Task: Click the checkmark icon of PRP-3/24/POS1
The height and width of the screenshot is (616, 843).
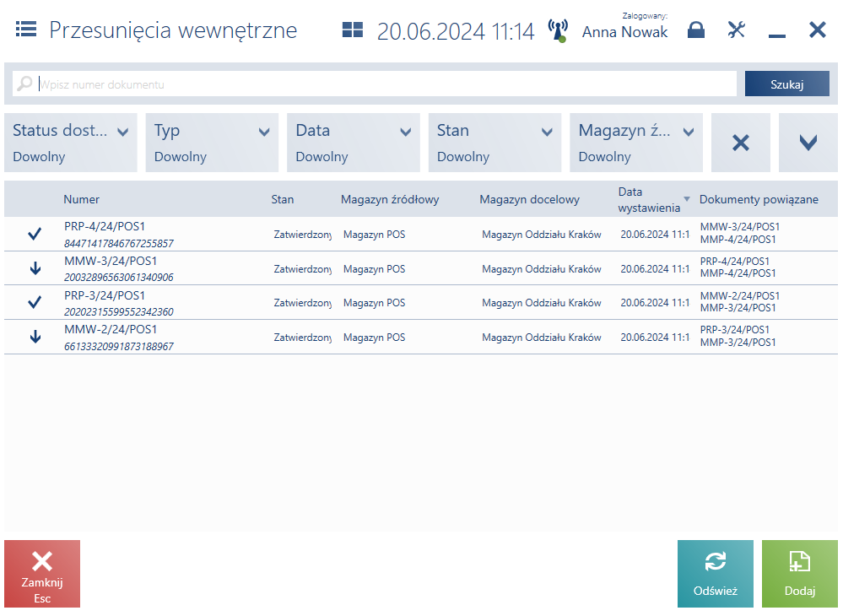Action: [x=35, y=302]
